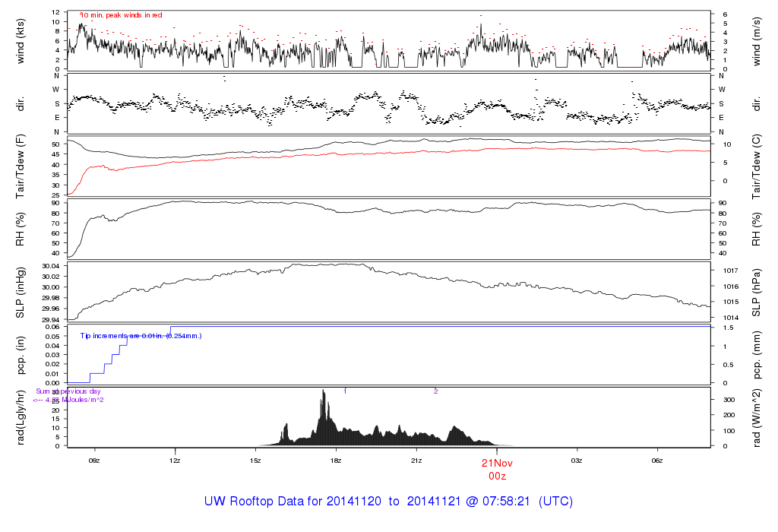Select the 18z tick on time axis
Image resolution: width=778 pixels, height=532 pixels.
coord(336,461)
